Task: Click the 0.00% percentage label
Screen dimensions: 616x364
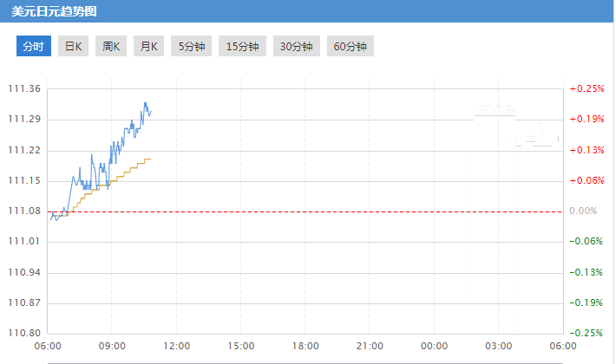Action: coord(586,211)
